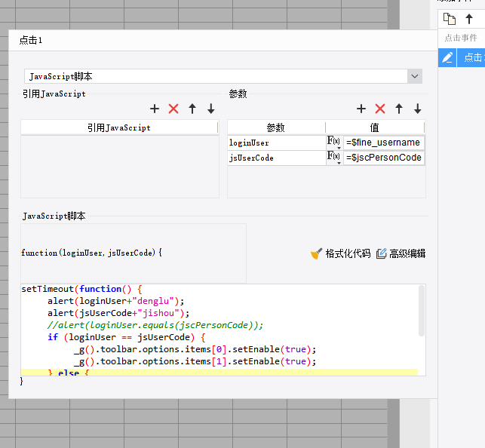
Task: Move parameter down with arrow icon
Action: coord(418,109)
